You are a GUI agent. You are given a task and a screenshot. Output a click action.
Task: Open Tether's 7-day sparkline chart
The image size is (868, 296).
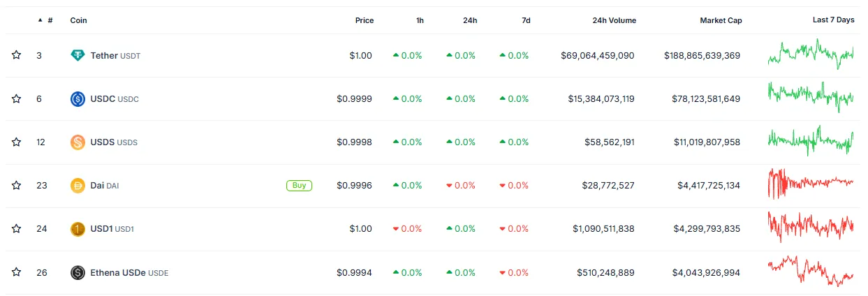pos(810,54)
